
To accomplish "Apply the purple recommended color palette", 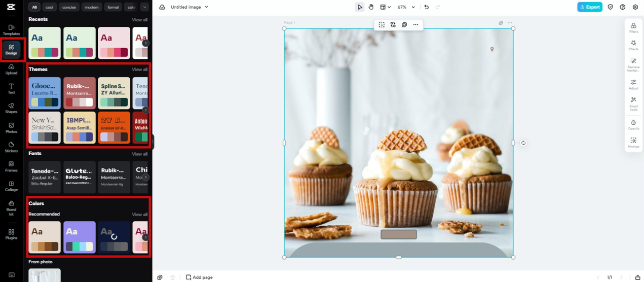I will tap(80, 237).
